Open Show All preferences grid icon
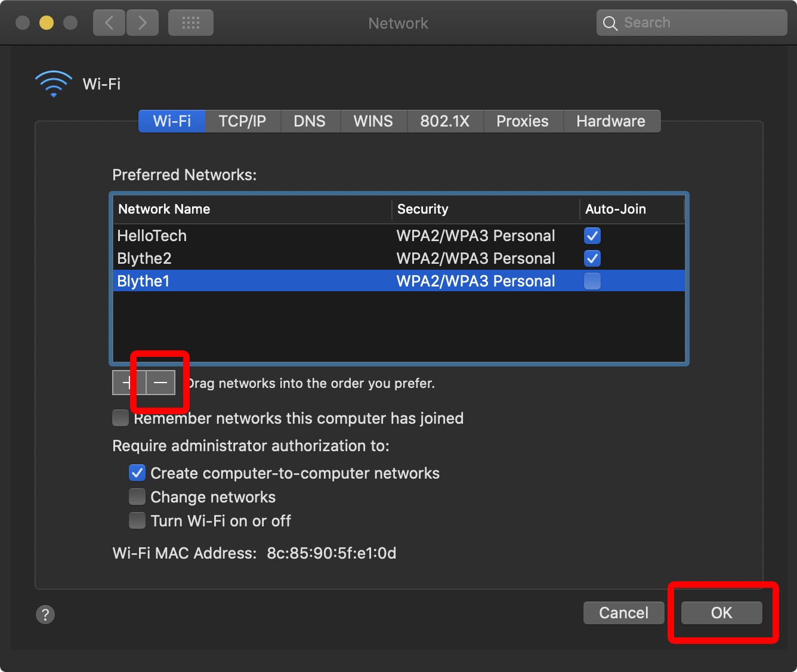 click(190, 23)
